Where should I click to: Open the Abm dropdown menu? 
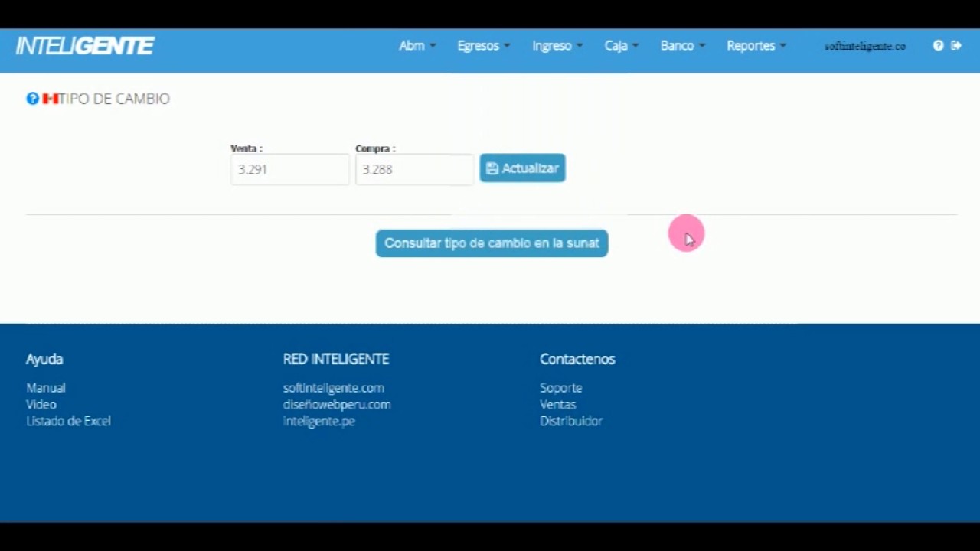(x=417, y=46)
